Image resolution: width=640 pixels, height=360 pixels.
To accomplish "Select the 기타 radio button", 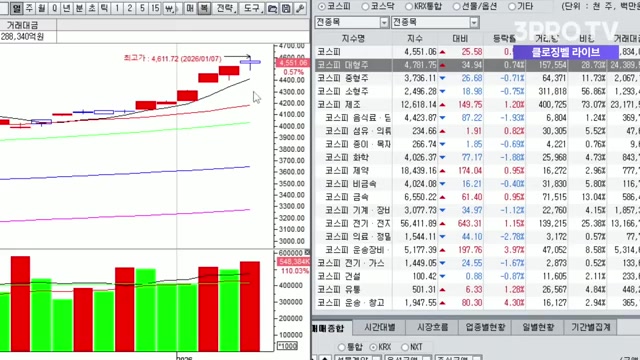I will (512, 7).
